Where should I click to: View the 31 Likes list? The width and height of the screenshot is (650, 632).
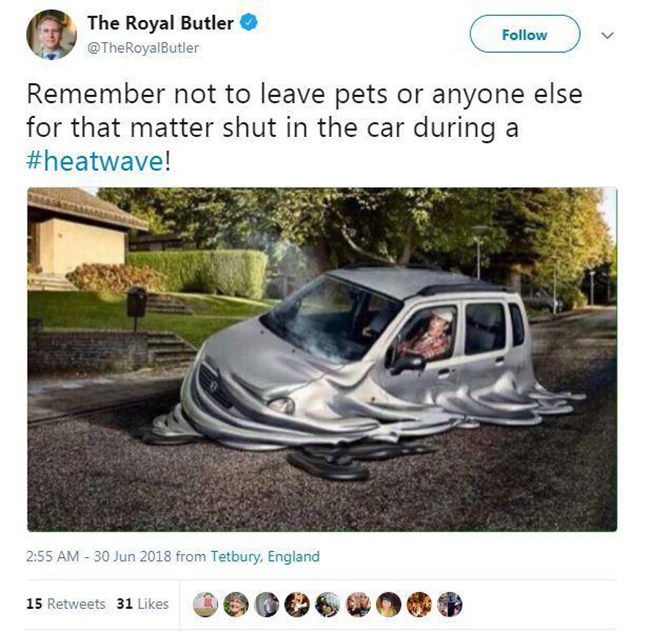[143, 604]
